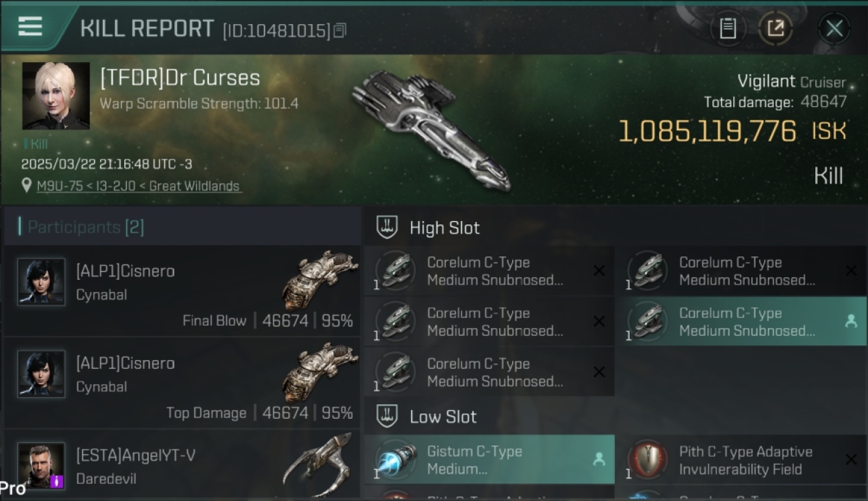Screen dimensions: 868x501
Task: Click the first Corelum C-Type module icon
Action: 395,271
